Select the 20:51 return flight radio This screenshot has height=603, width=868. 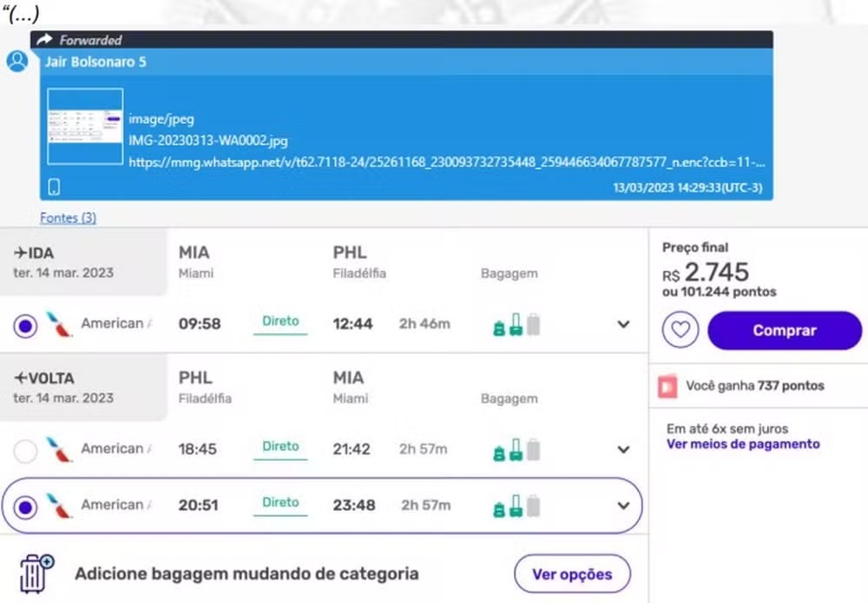[26, 506]
